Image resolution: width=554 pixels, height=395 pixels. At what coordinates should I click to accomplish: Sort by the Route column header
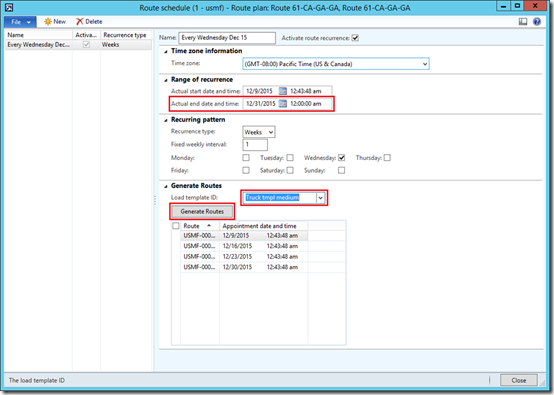[x=200, y=226]
